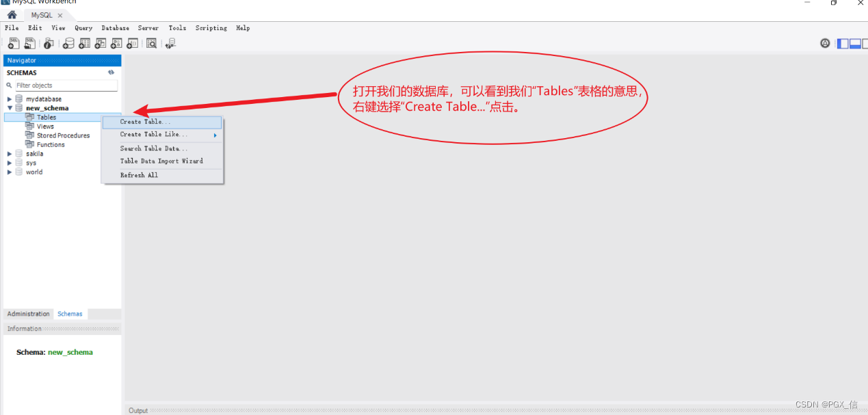Screen dimensions: 868x415
Task: Select Refresh All in context menu
Action: 162,176
